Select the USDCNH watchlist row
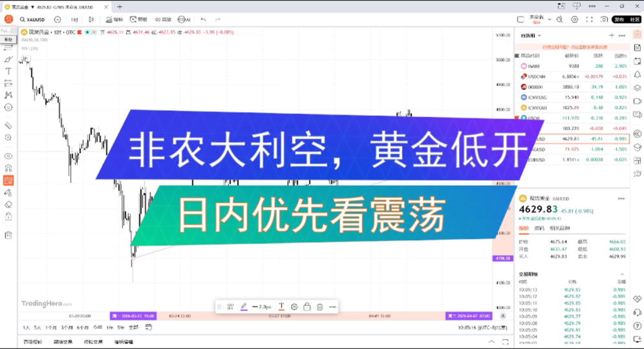Viewport: 644px width, 349px height. [x=573, y=76]
